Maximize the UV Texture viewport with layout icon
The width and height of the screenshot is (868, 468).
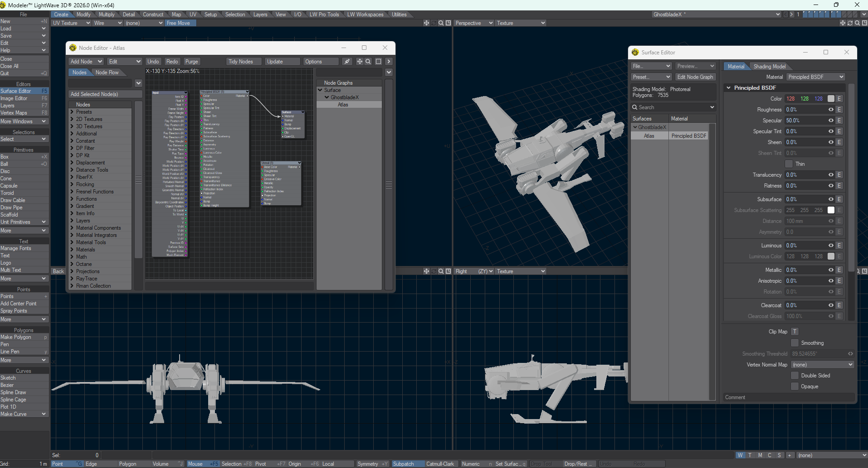(448, 23)
